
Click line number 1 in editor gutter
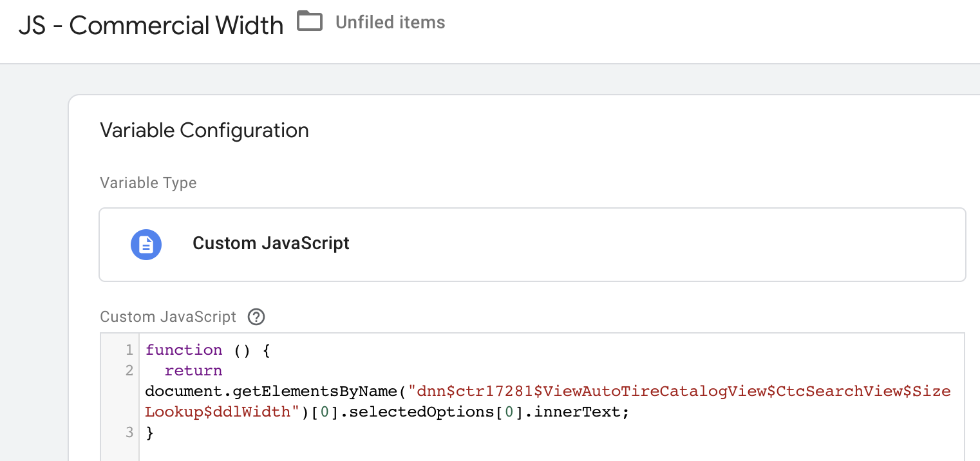(x=129, y=350)
